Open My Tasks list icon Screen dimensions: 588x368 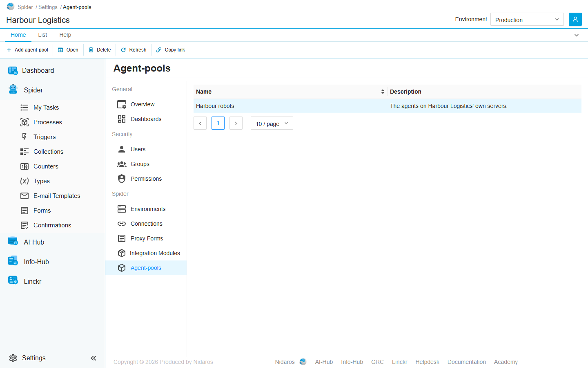coord(24,108)
